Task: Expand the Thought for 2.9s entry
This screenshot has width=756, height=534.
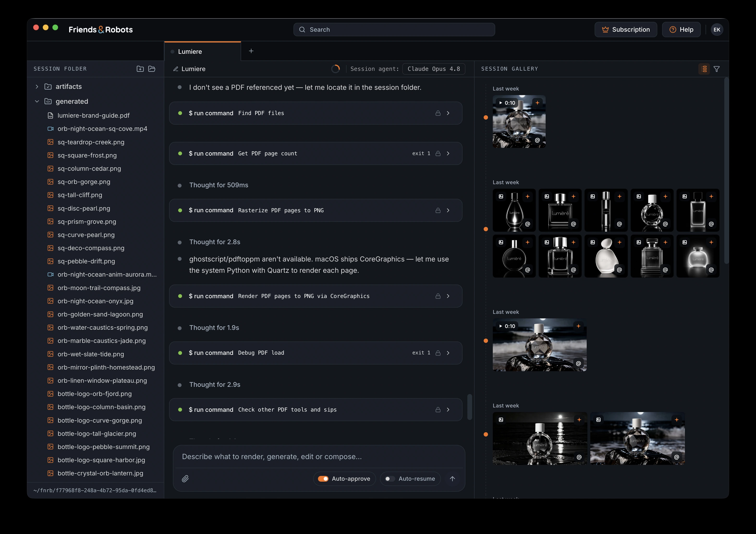Action: pos(215,384)
